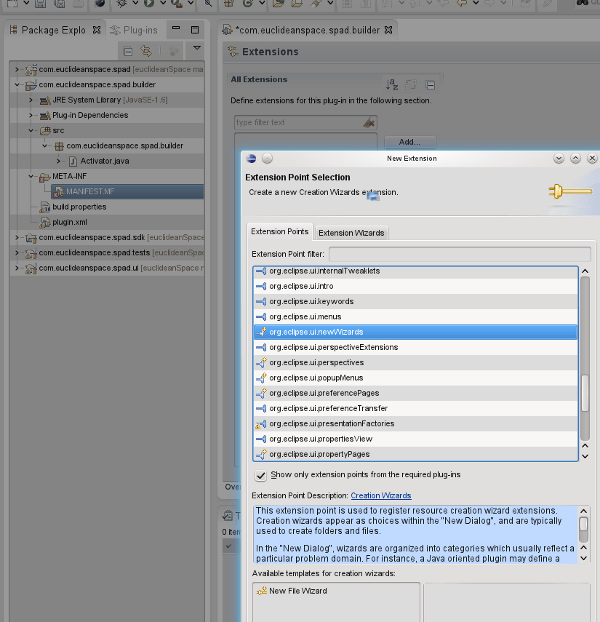
Task: Click the extension list bottom scroll-down arrow
Action: 585,457
